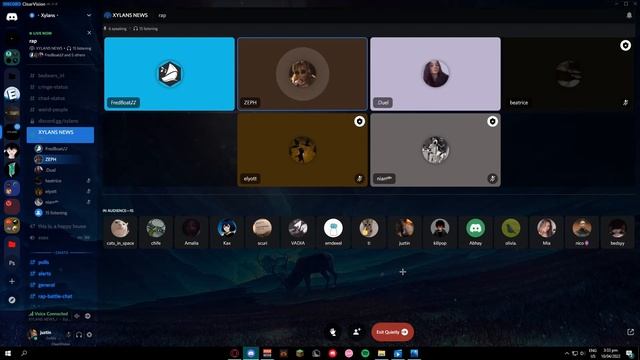Open Discord home via the logo icon
640x360 pixels.
coord(12,17)
